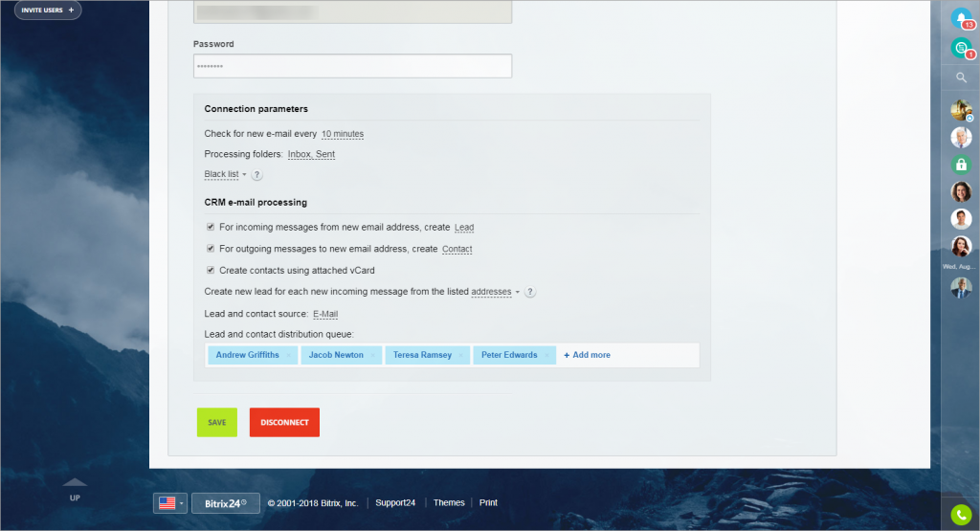
Task: Open chat with white-haired man avatar
Action: pyautogui.click(x=961, y=138)
